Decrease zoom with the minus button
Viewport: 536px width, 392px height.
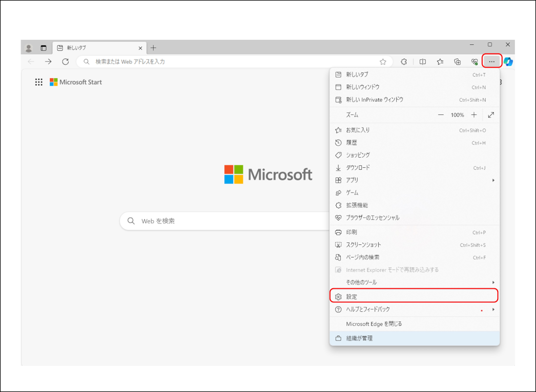[441, 115]
